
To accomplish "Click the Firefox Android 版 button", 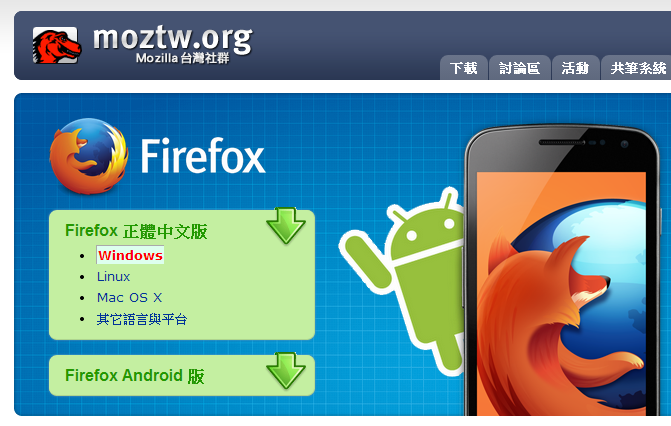I will point(182,375).
